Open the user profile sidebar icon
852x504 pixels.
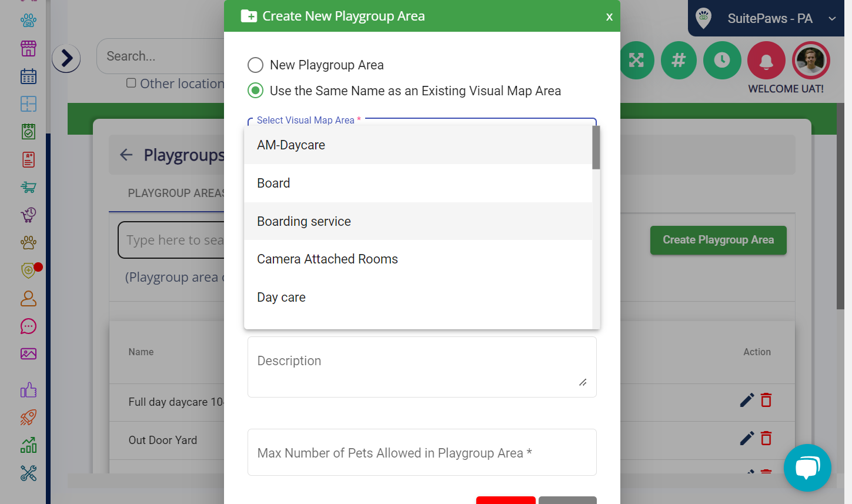pyautogui.click(x=28, y=299)
